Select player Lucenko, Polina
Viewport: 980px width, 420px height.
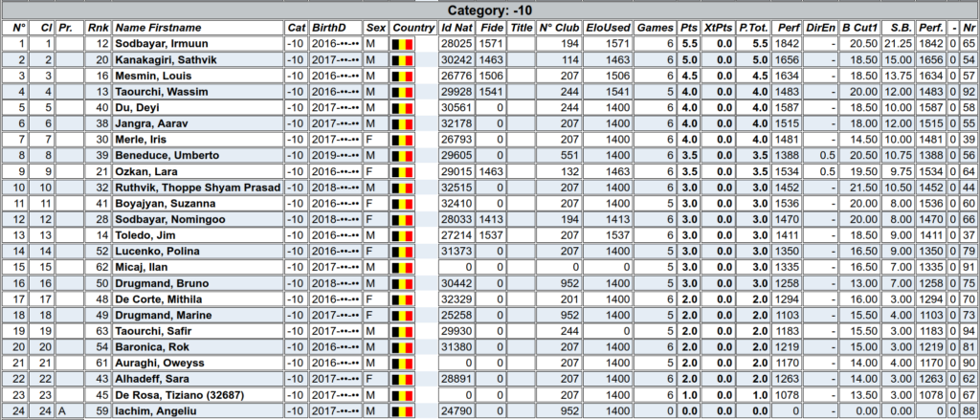[151, 251]
